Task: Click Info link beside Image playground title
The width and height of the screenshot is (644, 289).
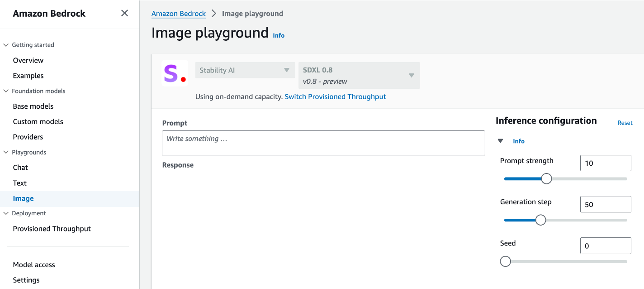Action: click(279, 35)
